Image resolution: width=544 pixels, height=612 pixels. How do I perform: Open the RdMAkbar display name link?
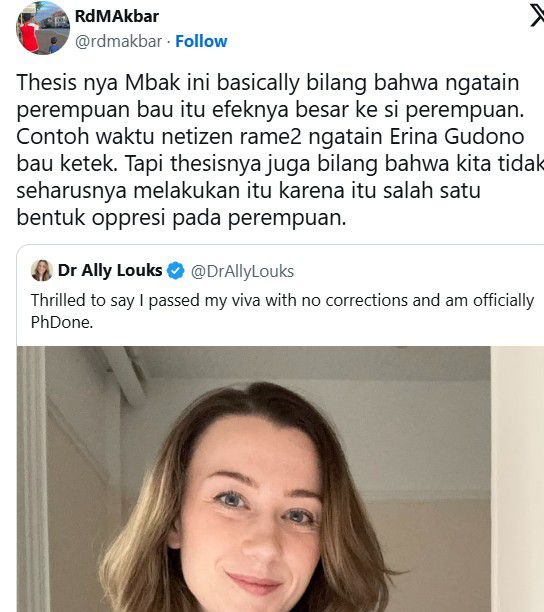117,16
